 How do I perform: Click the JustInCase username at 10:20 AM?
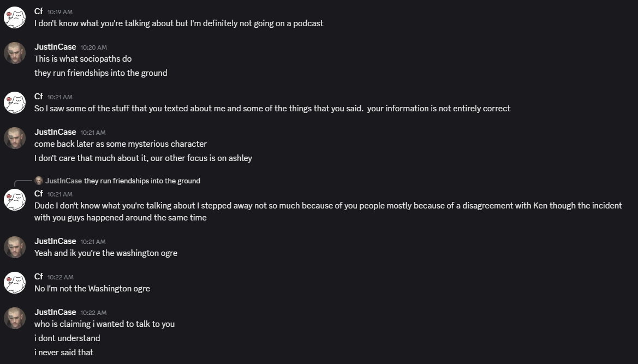55,47
